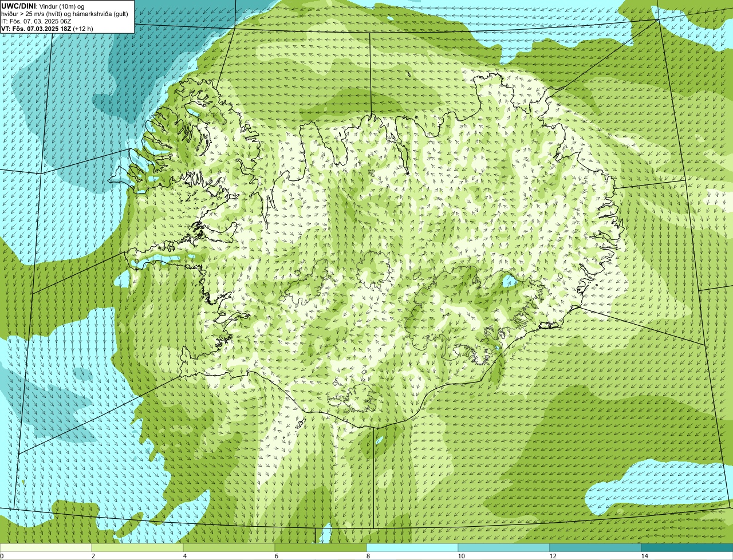The height and width of the screenshot is (560, 733).
Task: Click the legend tick label "0"
Action: [2, 556]
